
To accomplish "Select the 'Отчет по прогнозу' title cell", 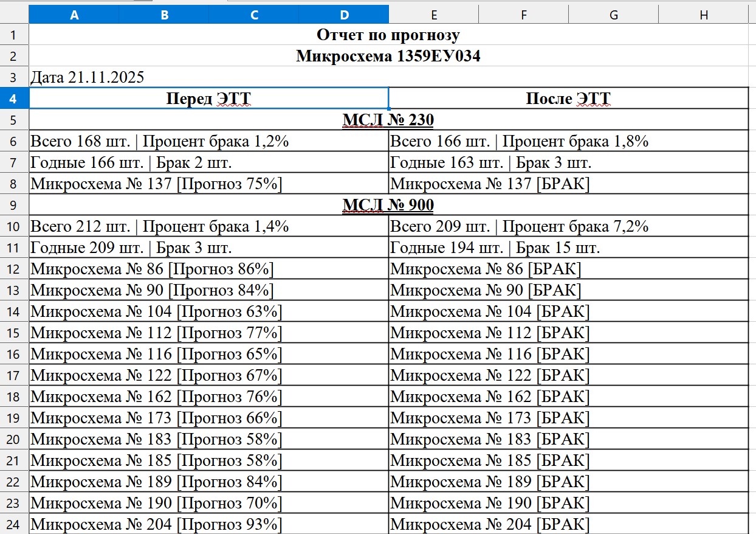I will pos(388,35).
